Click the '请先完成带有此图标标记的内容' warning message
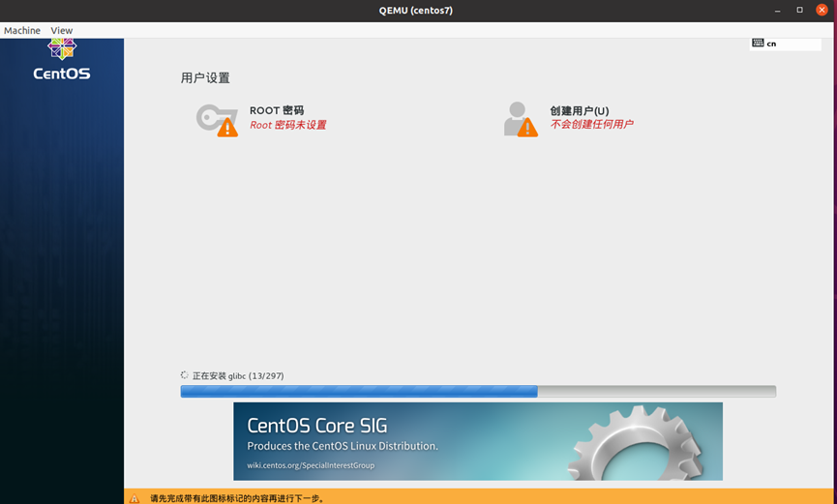Screen dimensions: 837x504 (237, 498)
